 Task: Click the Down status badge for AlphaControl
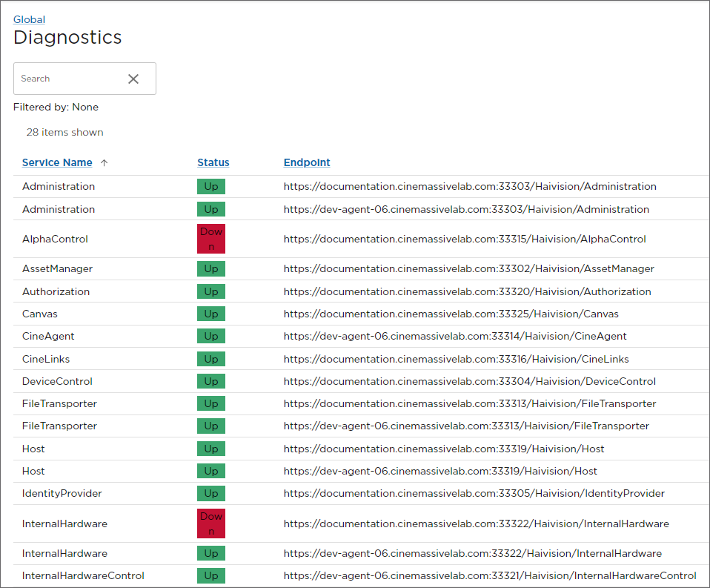(x=210, y=239)
